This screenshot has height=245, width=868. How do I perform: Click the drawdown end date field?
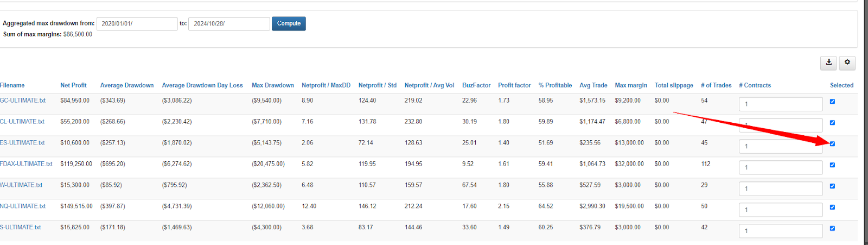[229, 23]
